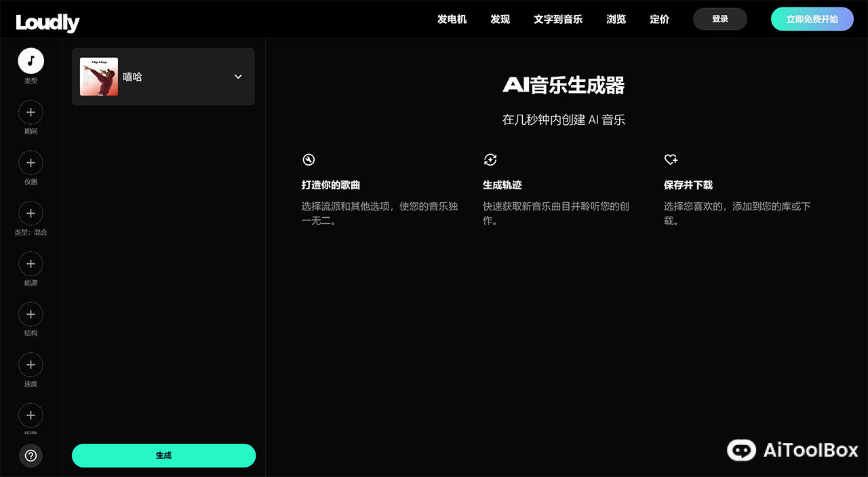Click the green 生成 generate button
This screenshot has height=477, width=868.
coord(163,455)
